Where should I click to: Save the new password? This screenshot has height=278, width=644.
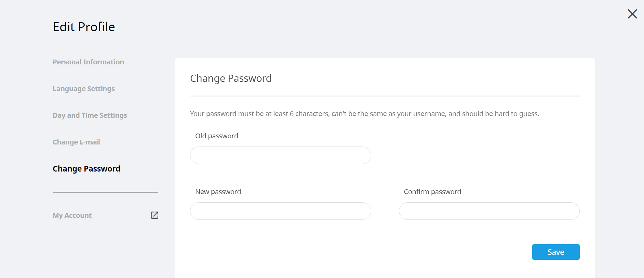point(555,252)
